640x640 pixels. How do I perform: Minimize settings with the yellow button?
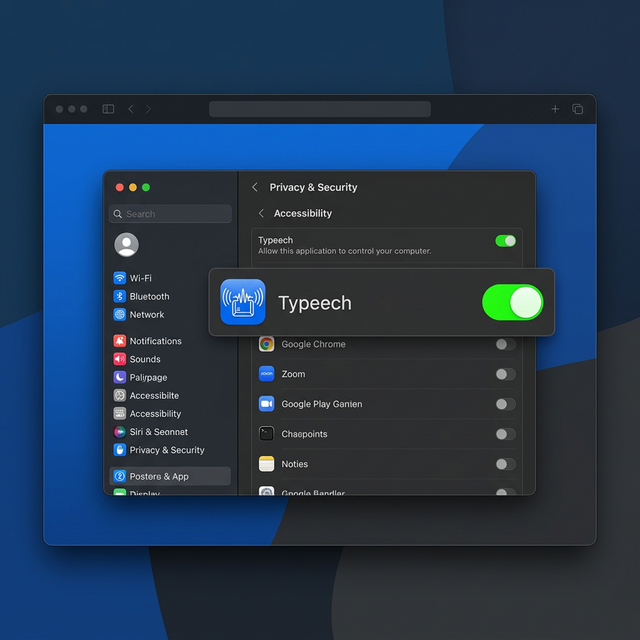133,187
